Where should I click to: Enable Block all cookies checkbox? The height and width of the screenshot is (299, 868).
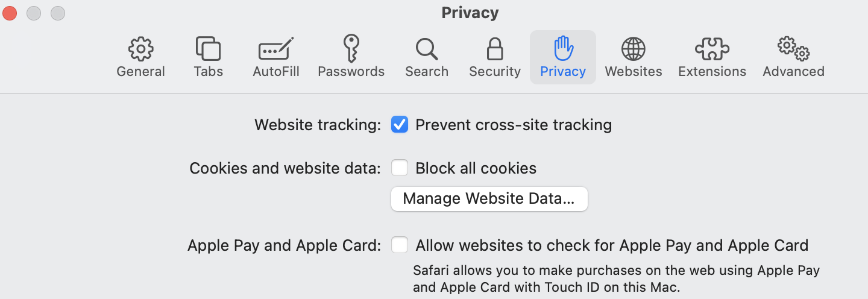pos(400,168)
